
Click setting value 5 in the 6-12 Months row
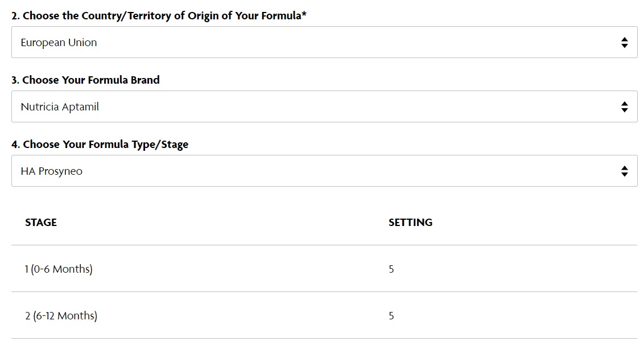(x=391, y=315)
